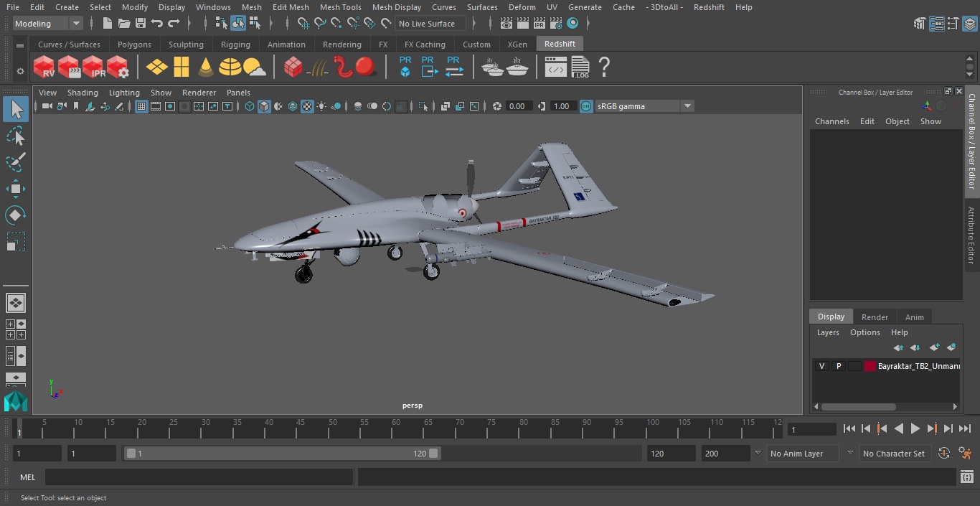980x506 pixels.
Task: Open the Mesh Tools menu
Action: click(x=340, y=7)
